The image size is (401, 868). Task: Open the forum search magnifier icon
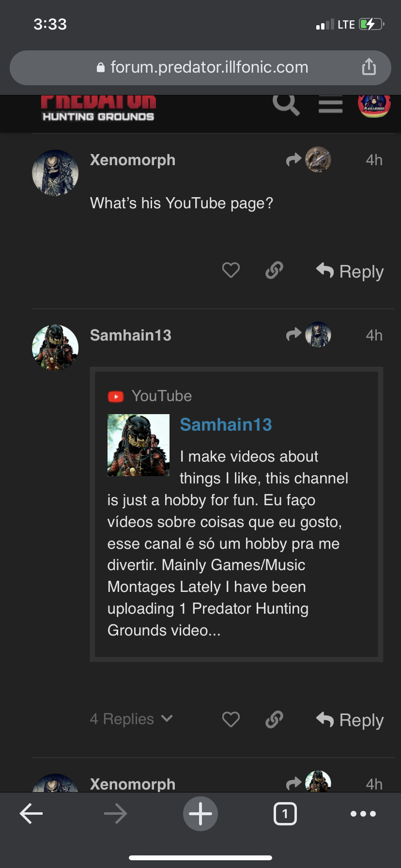coord(286,104)
